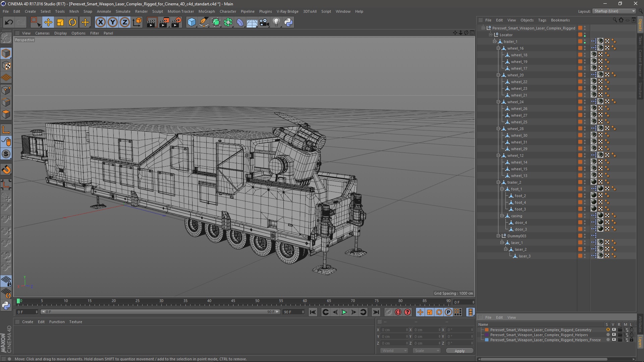Switch to Texture mode in left toolbar
Screen dimensions: 644x362
click(6, 66)
